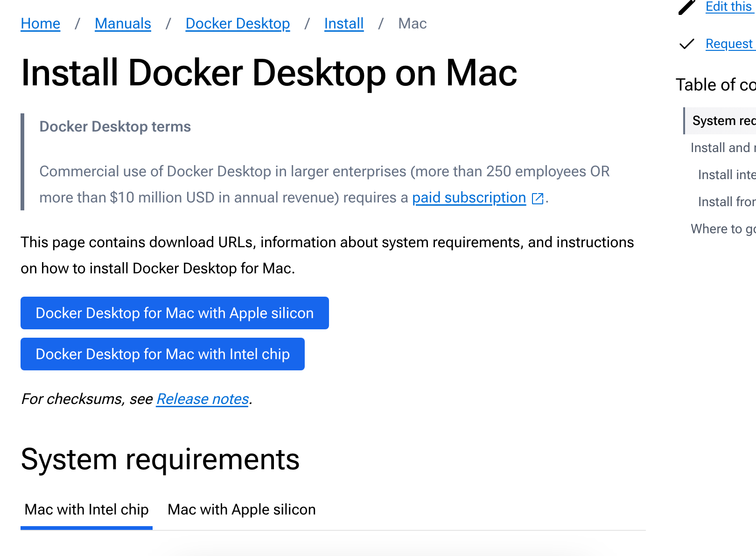Click external link icon after paid subscription
Image resolution: width=756 pixels, height=556 pixels.
click(538, 199)
